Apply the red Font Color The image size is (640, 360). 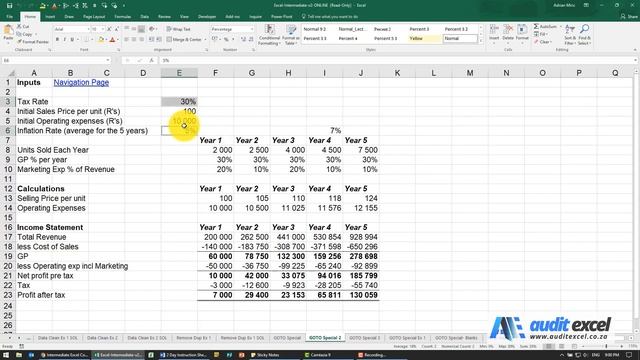pyautogui.click(x=113, y=40)
